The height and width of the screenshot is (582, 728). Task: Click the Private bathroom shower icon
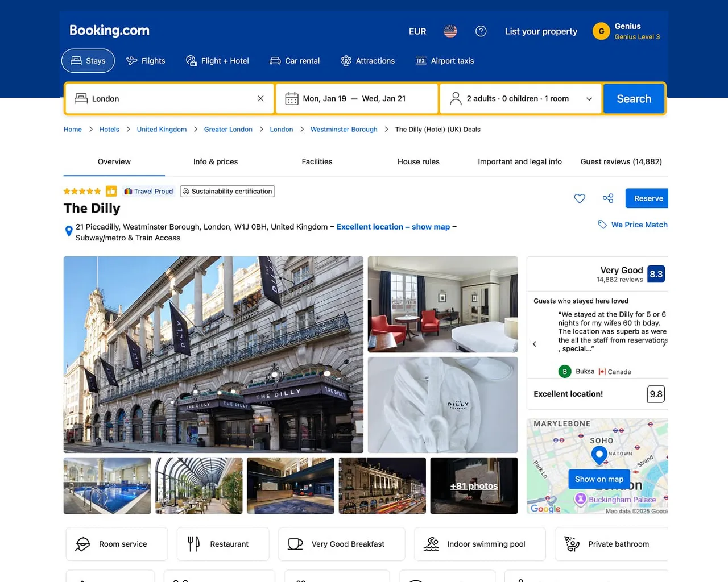pyautogui.click(x=572, y=544)
